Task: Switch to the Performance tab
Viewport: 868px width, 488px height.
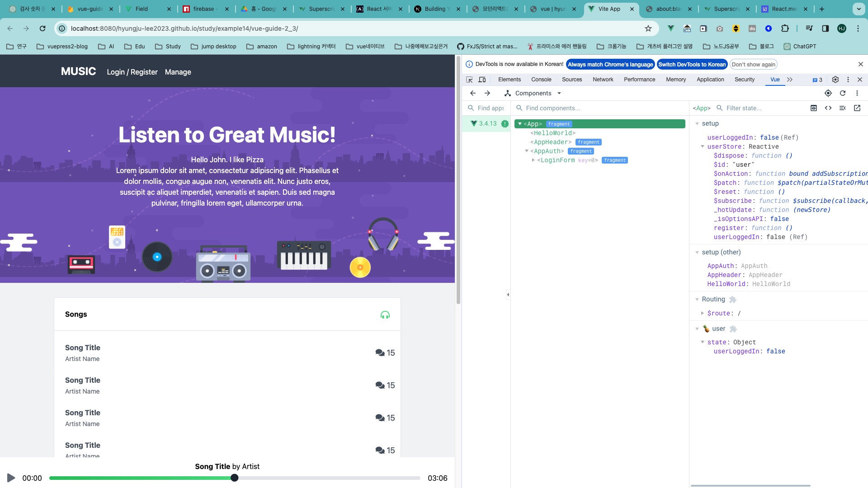Action: click(x=639, y=80)
